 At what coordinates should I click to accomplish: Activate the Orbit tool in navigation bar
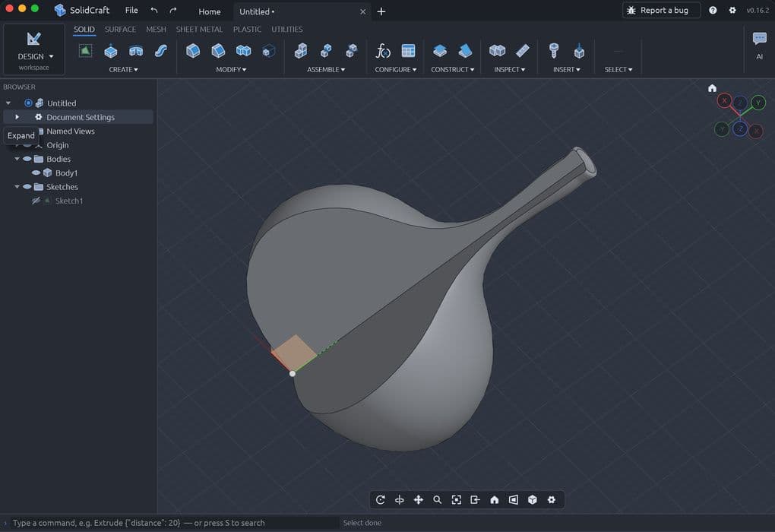(400, 500)
